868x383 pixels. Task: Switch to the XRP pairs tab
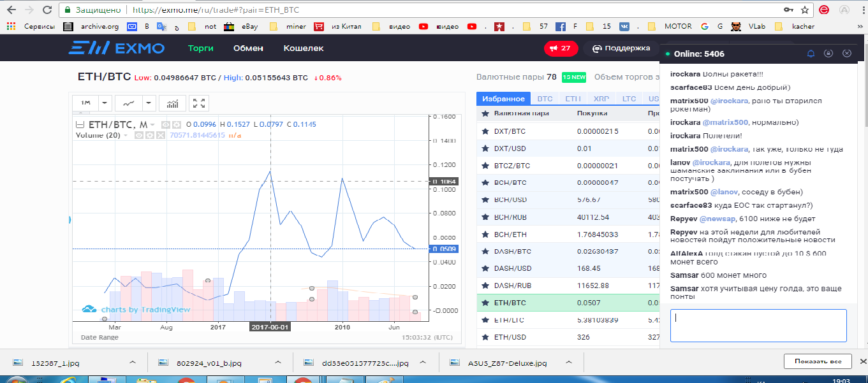(x=601, y=99)
